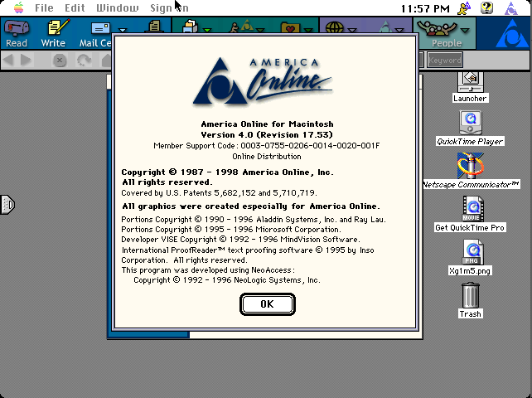Open the Window menu

point(118,7)
